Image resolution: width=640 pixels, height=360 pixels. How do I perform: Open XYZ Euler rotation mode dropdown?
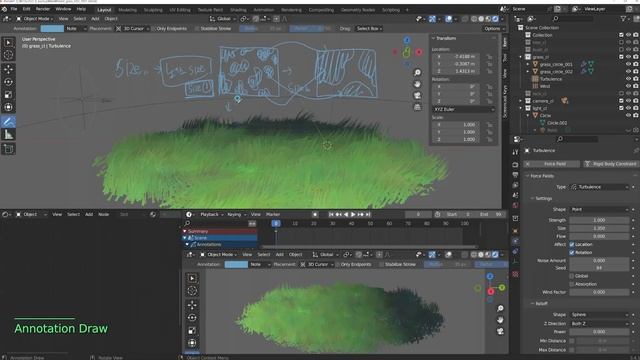[463, 109]
